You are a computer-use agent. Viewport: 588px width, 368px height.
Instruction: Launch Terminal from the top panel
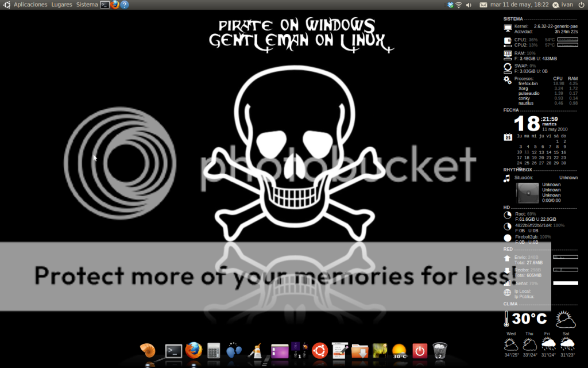[x=105, y=5]
